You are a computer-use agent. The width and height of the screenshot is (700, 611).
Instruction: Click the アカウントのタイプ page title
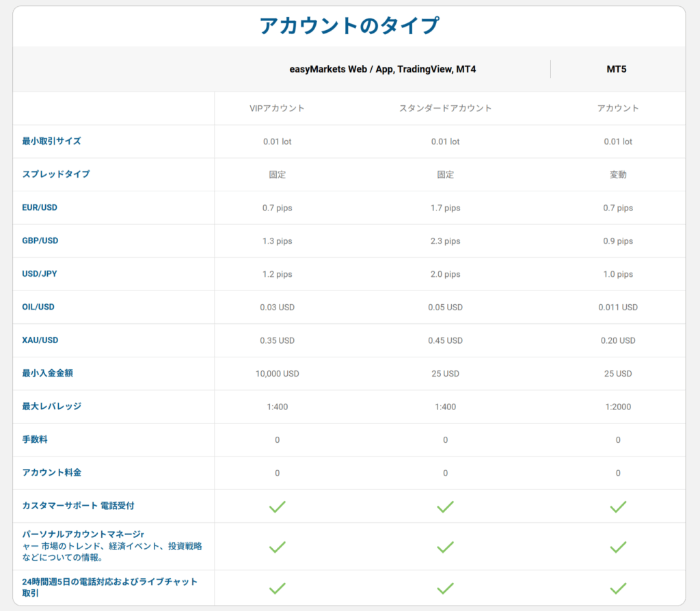pyautogui.click(x=349, y=26)
